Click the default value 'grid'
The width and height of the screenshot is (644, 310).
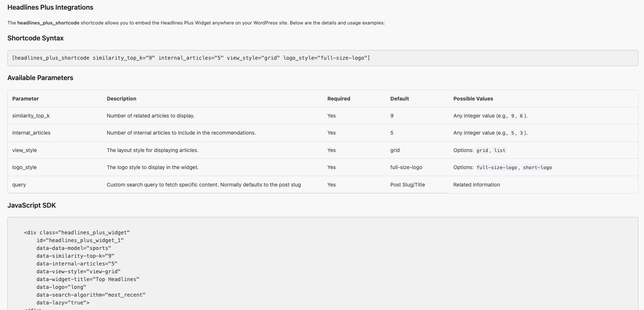click(395, 150)
